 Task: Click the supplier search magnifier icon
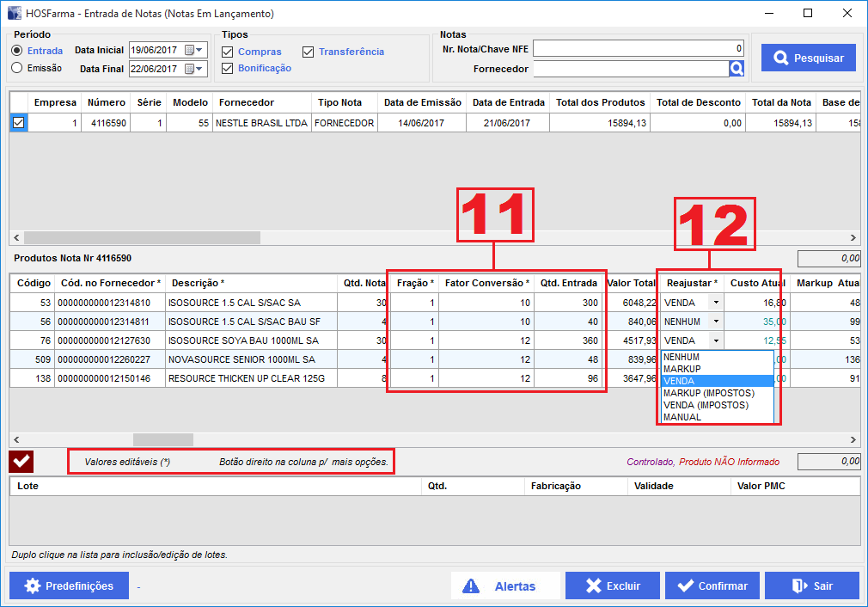pyautogui.click(x=737, y=69)
